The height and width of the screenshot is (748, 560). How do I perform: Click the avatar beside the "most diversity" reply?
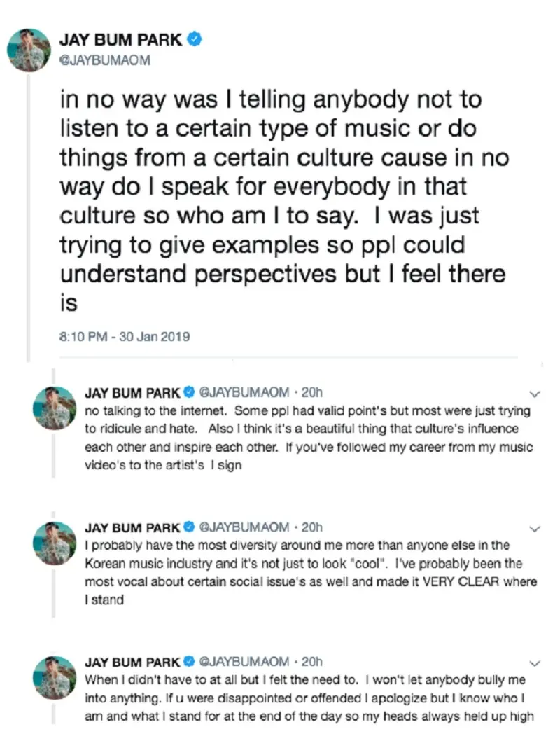pos(55,543)
